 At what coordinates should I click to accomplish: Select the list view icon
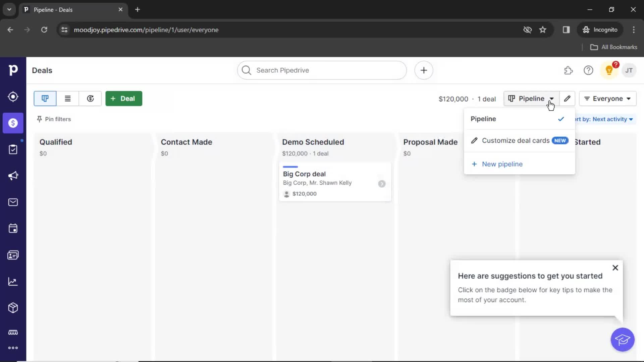tap(68, 98)
